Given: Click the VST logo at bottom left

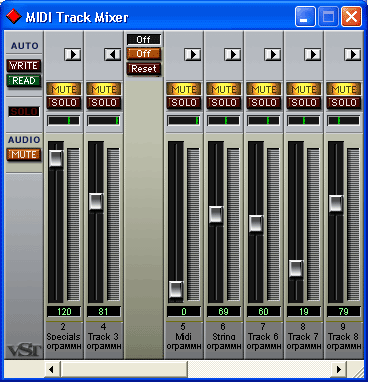Looking at the screenshot, I should (x=24, y=350).
